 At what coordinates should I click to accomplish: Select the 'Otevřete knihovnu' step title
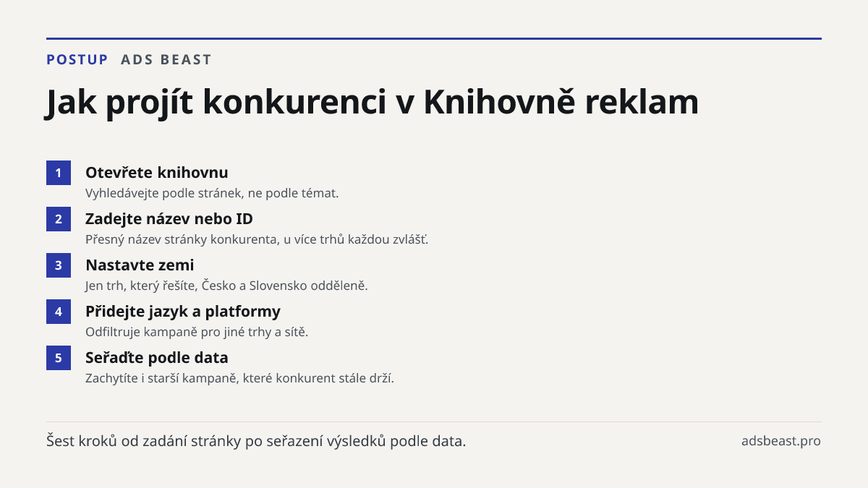pyautogui.click(x=157, y=173)
